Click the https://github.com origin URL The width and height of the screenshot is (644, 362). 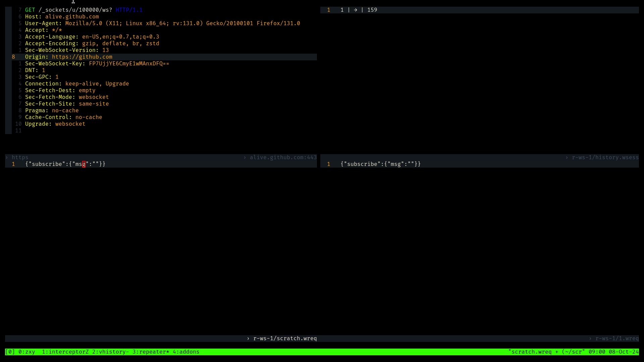tap(82, 57)
